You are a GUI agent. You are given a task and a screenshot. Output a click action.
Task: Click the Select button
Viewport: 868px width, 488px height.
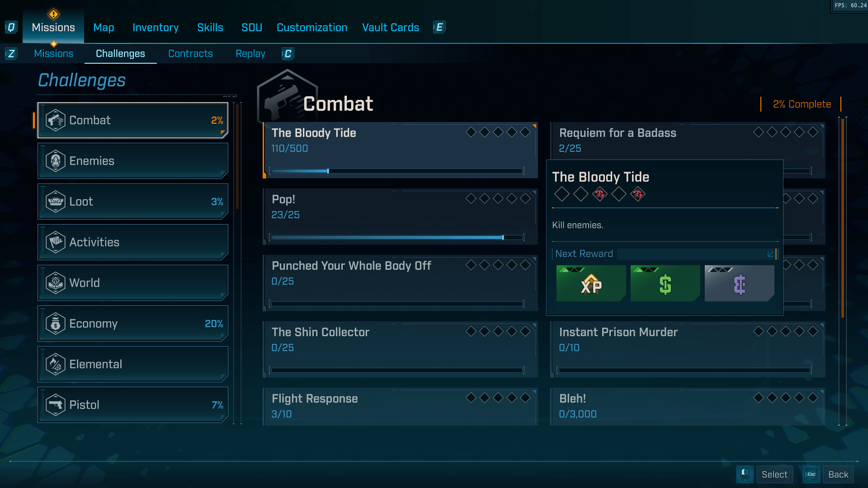pos(774,474)
